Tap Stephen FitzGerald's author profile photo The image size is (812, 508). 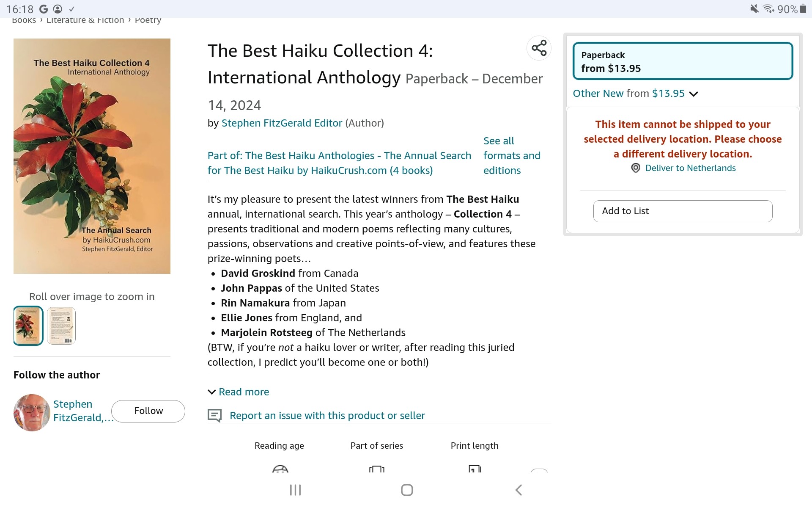[x=32, y=412]
